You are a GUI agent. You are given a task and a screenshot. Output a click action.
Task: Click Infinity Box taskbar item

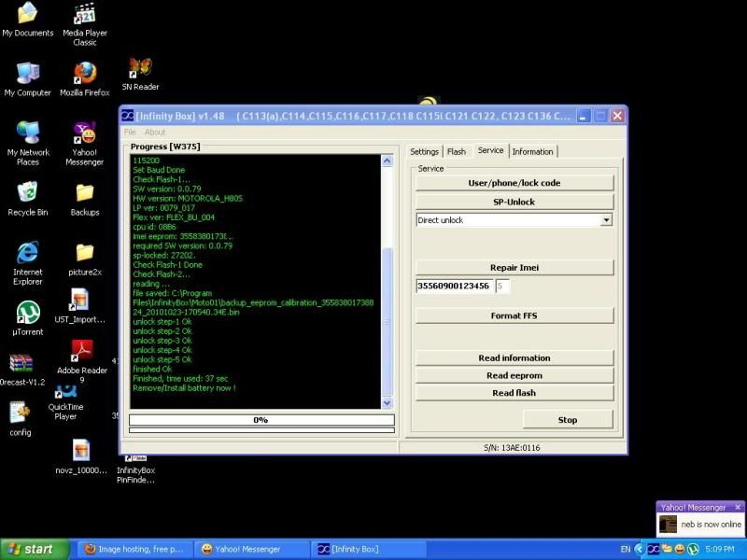click(368, 549)
